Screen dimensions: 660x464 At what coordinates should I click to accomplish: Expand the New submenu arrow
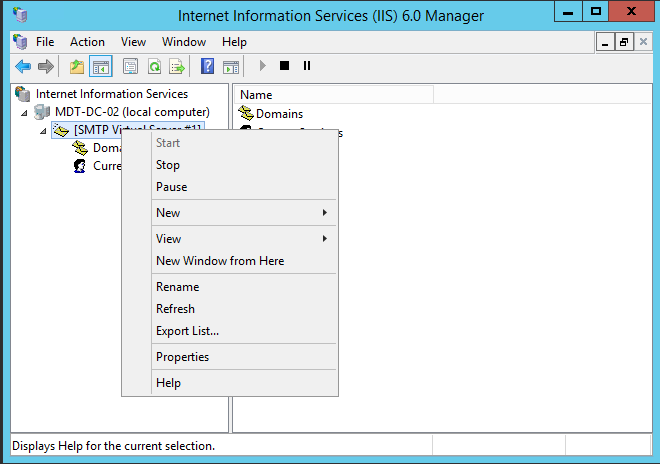pos(325,213)
